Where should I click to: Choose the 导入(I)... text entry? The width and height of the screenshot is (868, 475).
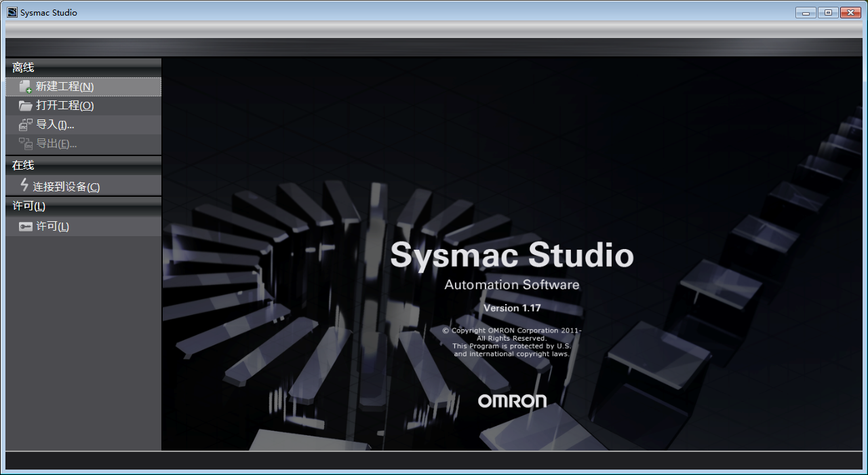pos(55,125)
